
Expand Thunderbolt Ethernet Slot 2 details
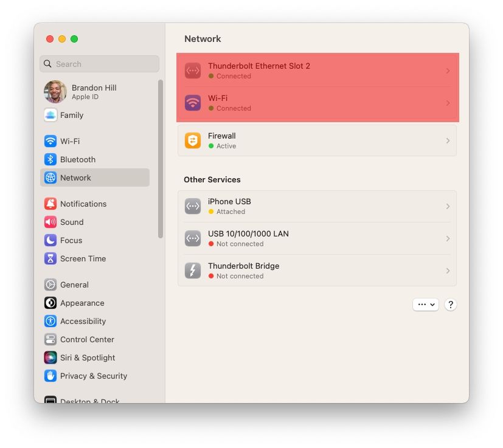tap(448, 71)
